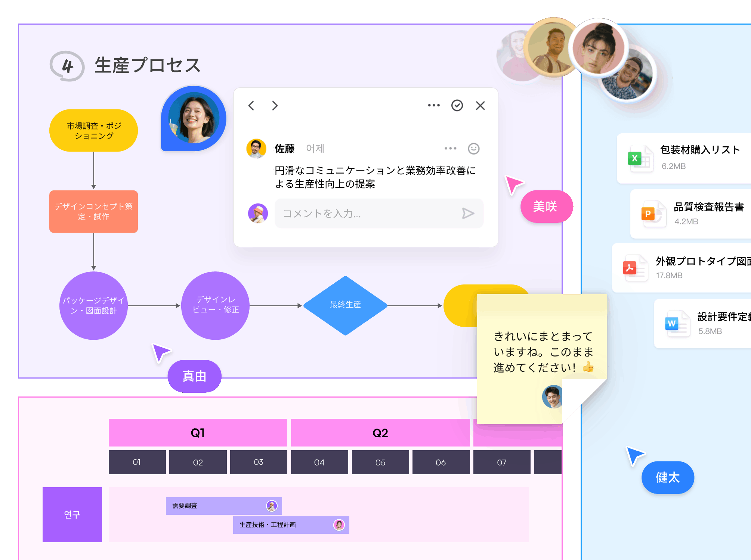Open the 設計要件定義 Word file

(x=702, y=323)
